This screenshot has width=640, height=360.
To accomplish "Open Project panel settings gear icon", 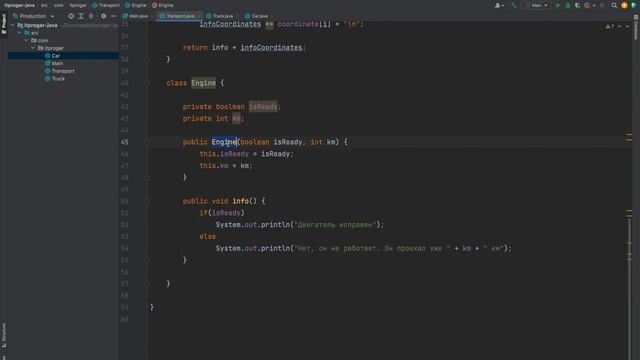I will [x=103, y=16].
